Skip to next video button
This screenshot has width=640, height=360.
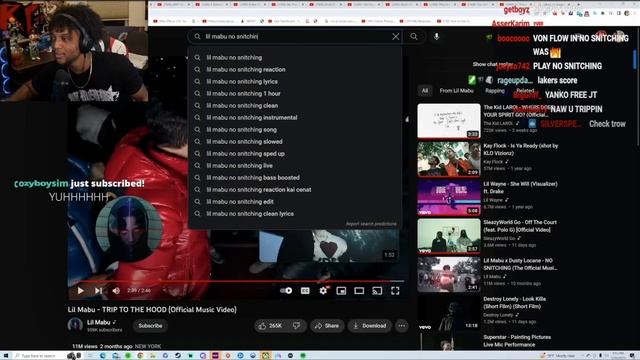98,291
